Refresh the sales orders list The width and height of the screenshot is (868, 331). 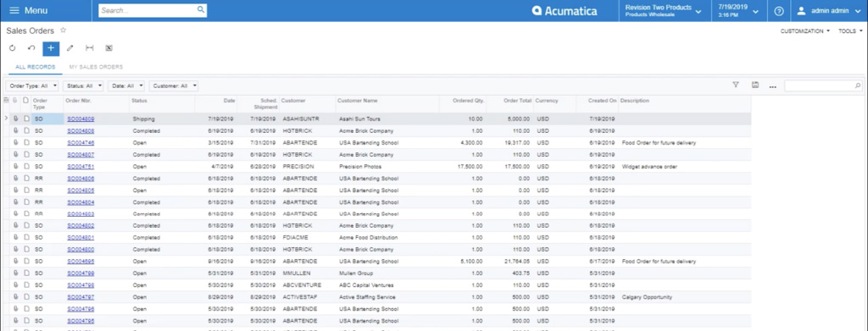pyautogui.click(x=12, y=48)
